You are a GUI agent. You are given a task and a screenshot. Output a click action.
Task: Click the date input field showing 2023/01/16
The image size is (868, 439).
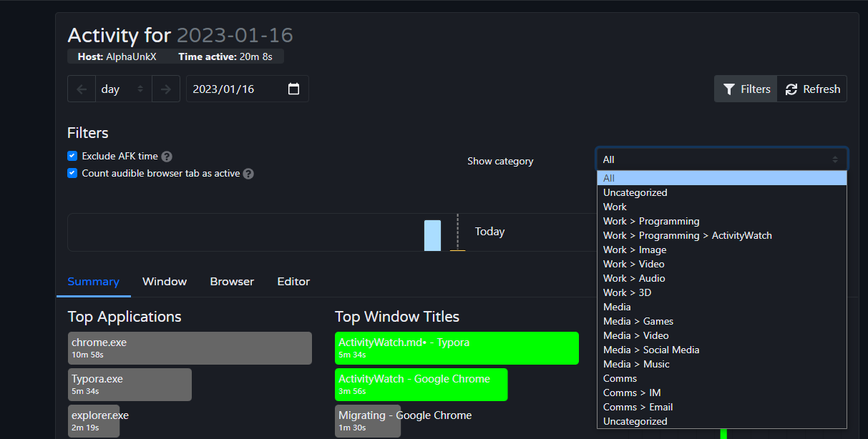pyautogui.click(x=236, y=89)
